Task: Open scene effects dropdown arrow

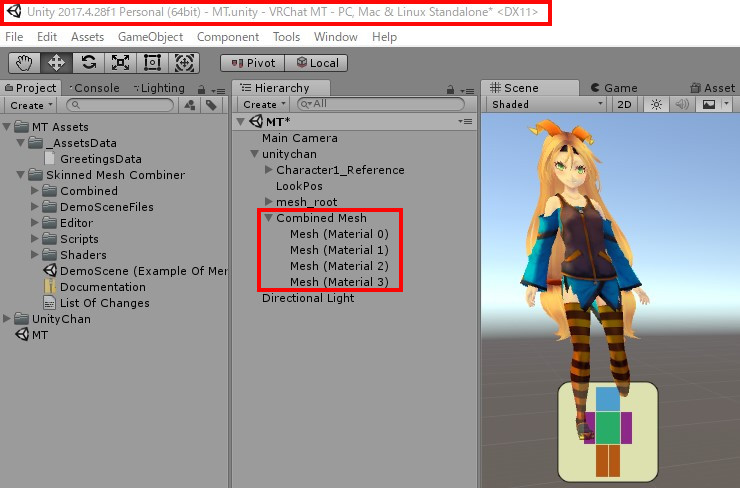Action: coord(726,104)
